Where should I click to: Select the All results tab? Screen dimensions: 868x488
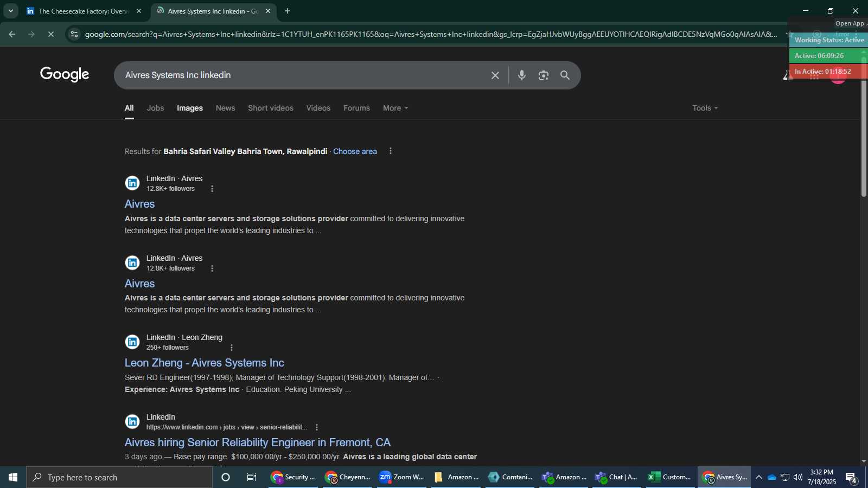[x=129, y=108]
